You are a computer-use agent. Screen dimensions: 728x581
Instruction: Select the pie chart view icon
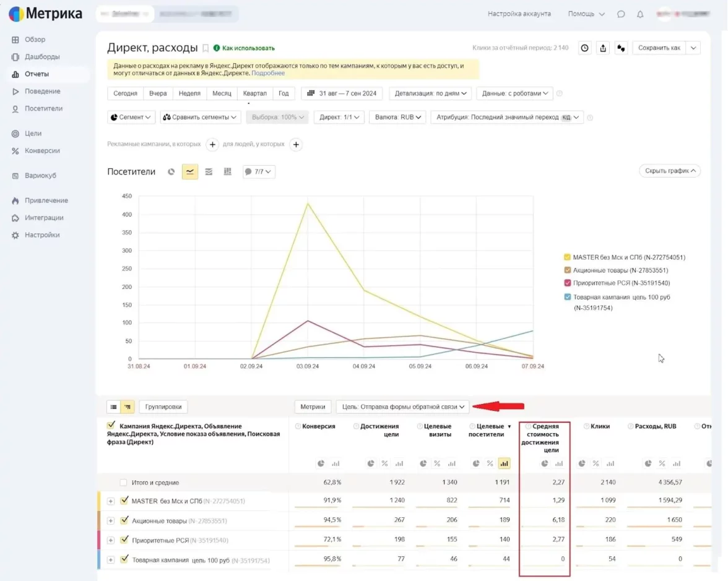point(171,172)
